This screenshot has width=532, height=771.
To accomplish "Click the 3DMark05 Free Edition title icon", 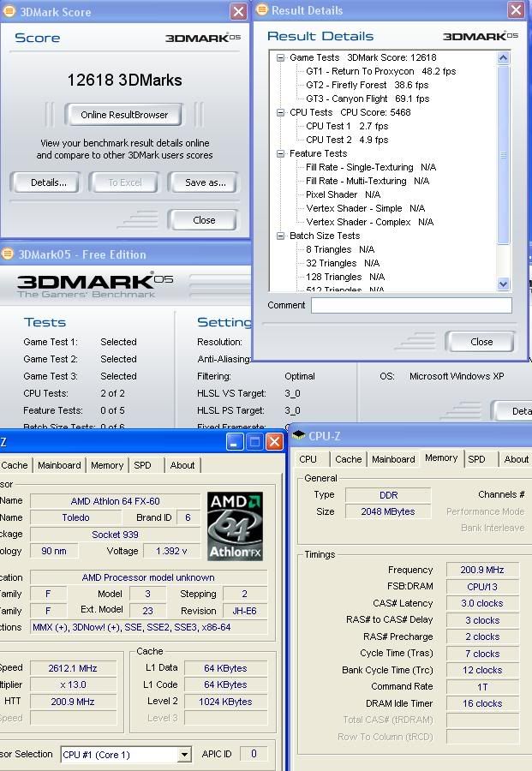I will point(8,254).
